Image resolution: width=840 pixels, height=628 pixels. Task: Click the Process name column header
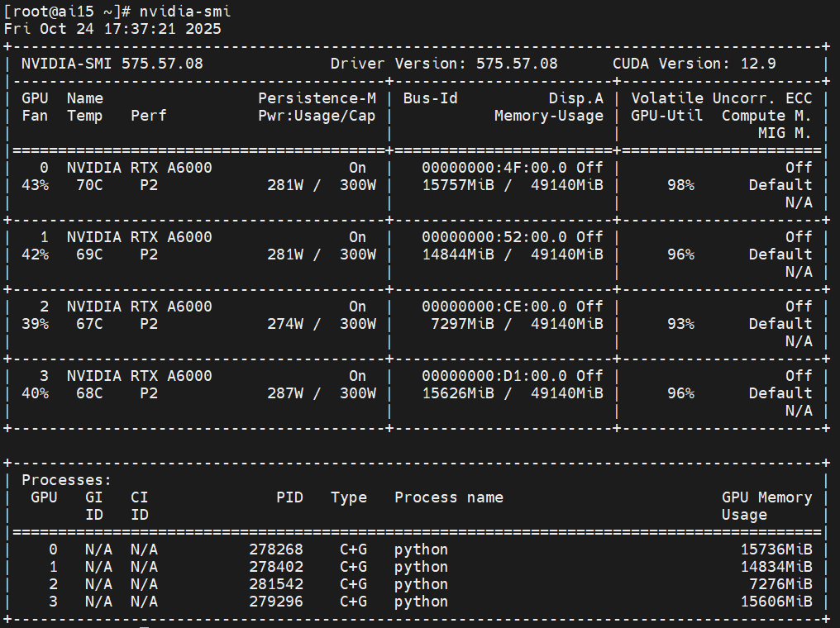(449, 497)
